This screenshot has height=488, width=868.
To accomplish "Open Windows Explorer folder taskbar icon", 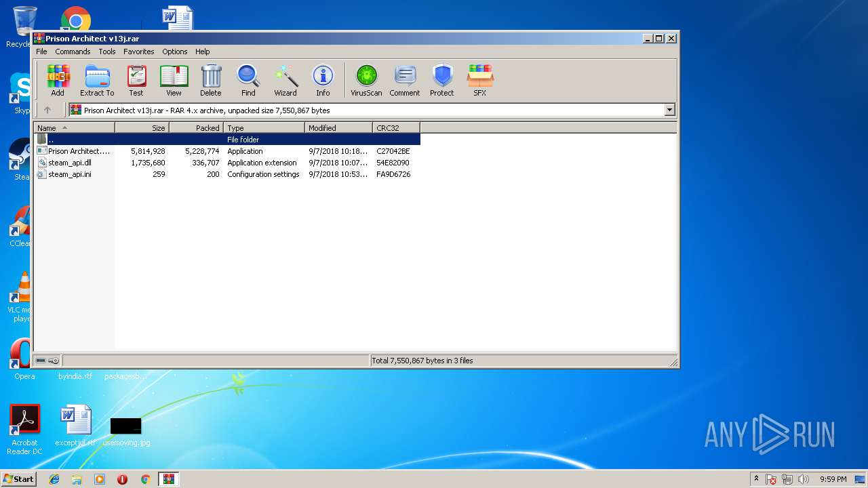I will click(77, 479).
